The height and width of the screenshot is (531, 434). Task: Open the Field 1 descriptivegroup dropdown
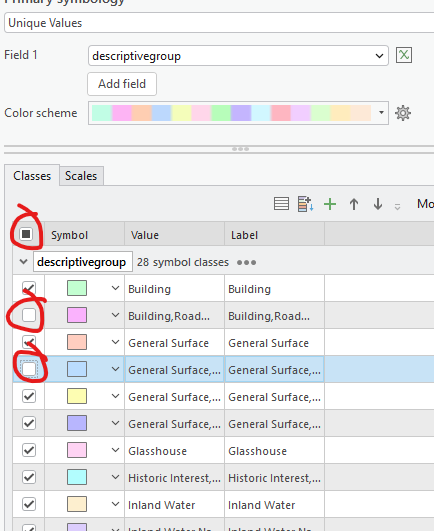tap(238, 56)
